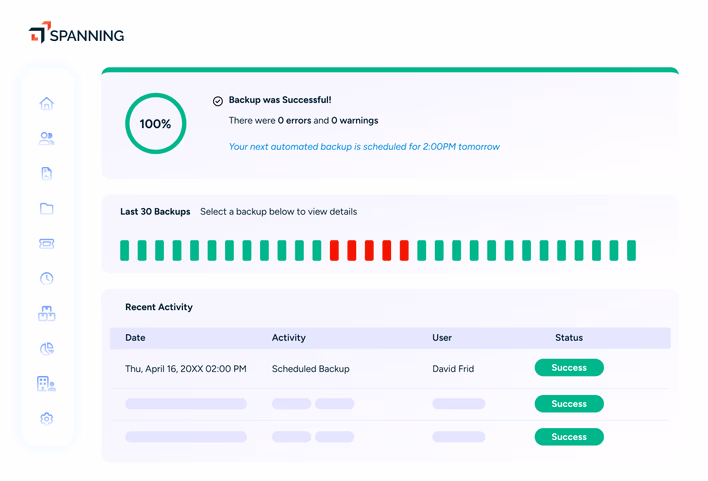Click the Status column header
The width and height of the screenshot is (708, 481).
click(569, 338)
